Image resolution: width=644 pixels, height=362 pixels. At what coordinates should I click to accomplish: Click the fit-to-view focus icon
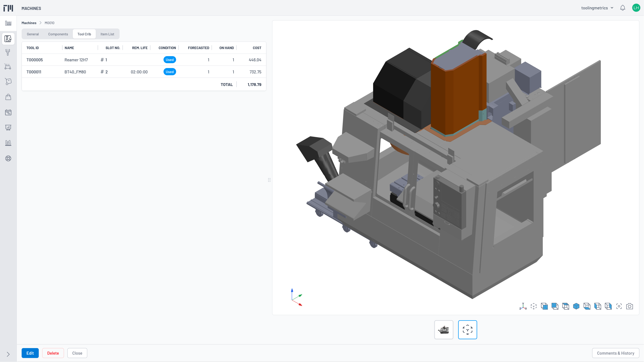click(x=619, y=306)
